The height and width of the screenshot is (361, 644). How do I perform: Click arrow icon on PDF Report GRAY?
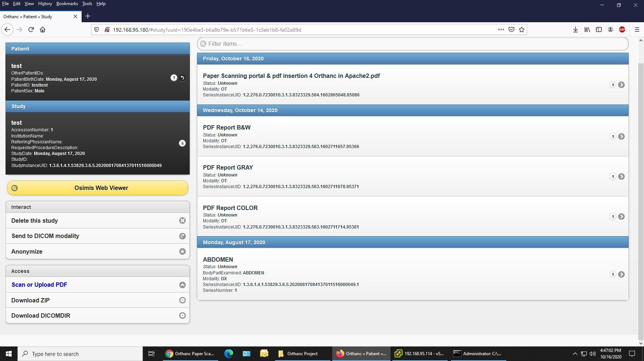coord(621,176)
